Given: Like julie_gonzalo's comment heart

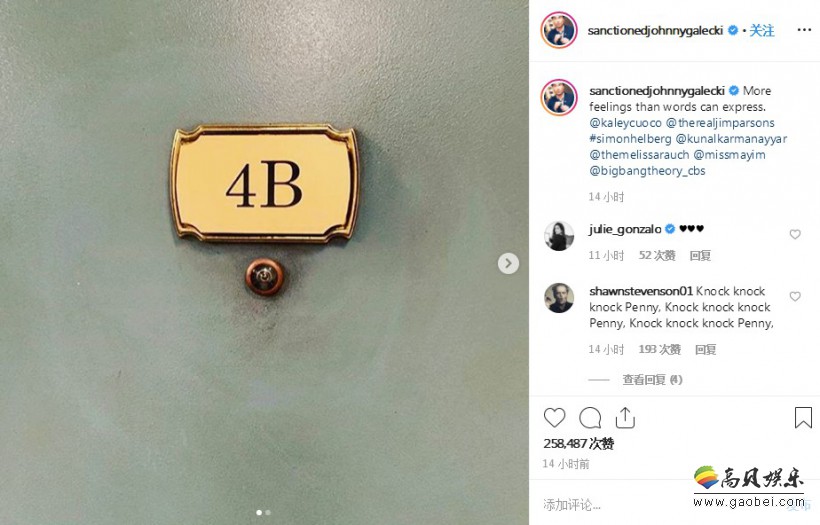Looking at the screenshot, I should (x=795, y=234).
